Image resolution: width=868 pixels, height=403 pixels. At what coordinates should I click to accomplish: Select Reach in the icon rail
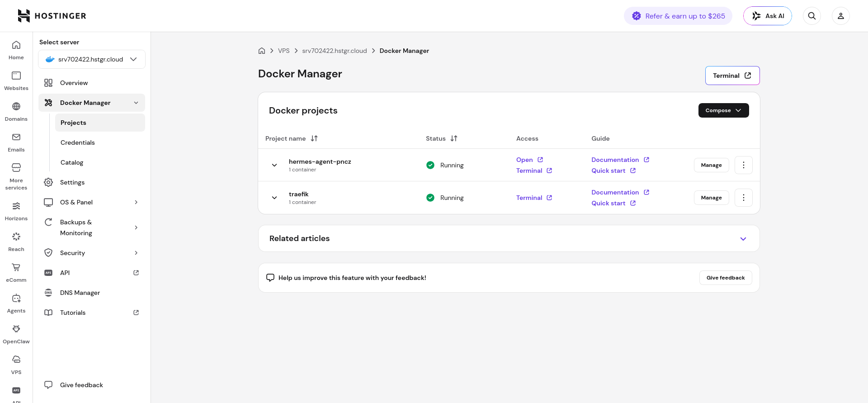point(16,242)
